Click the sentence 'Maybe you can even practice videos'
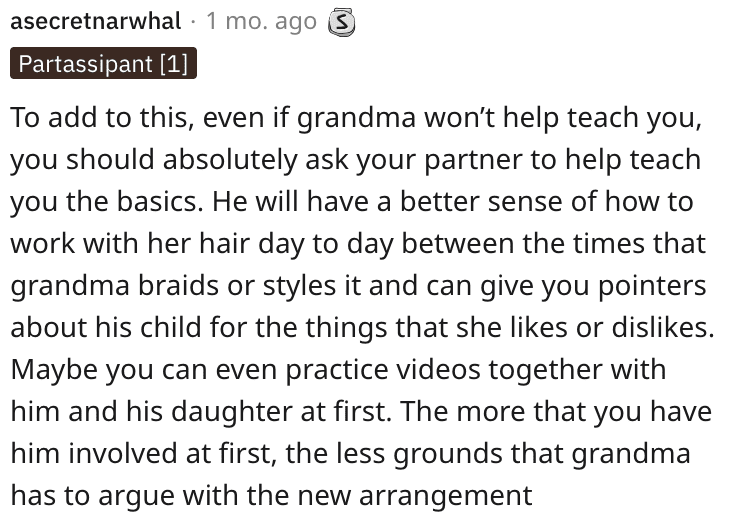732x524 pixels. 338,370
